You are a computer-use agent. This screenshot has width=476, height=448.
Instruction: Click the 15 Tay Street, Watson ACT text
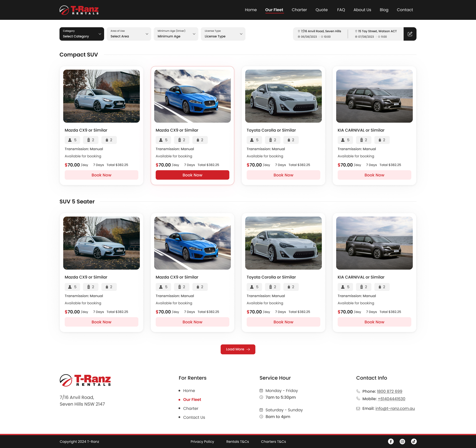pyautogui.click(x=377, y=31)
